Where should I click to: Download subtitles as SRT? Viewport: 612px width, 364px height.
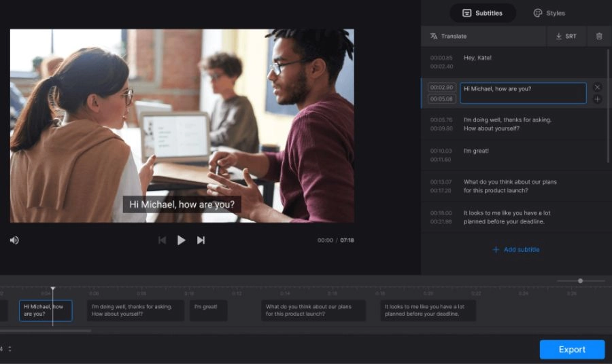point(566,36)
